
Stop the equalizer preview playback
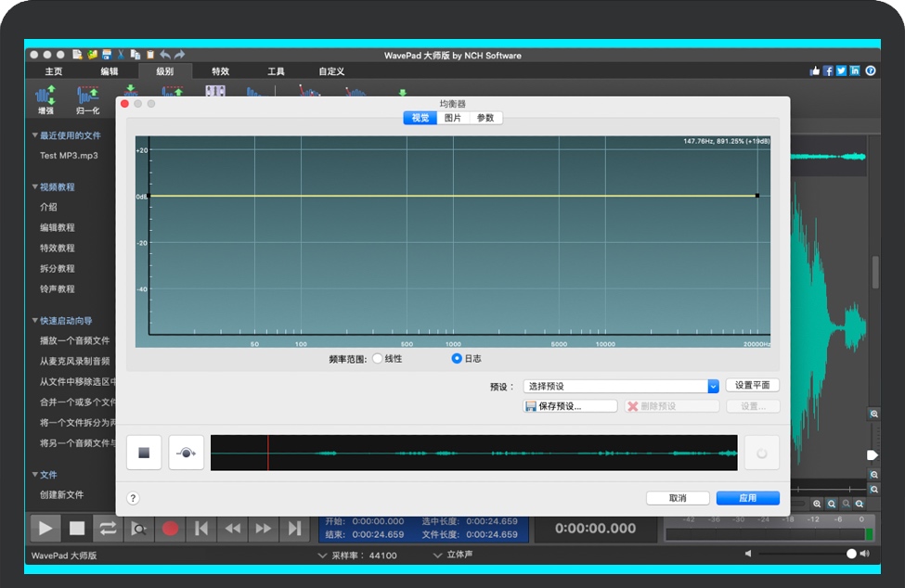pyautogui.click(x=144, y=454)
